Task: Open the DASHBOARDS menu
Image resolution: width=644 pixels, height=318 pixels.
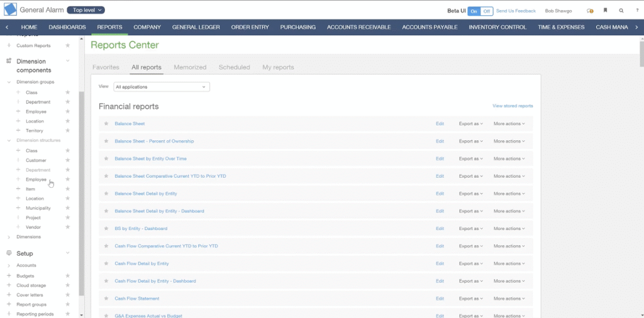Action: [67, 27]
